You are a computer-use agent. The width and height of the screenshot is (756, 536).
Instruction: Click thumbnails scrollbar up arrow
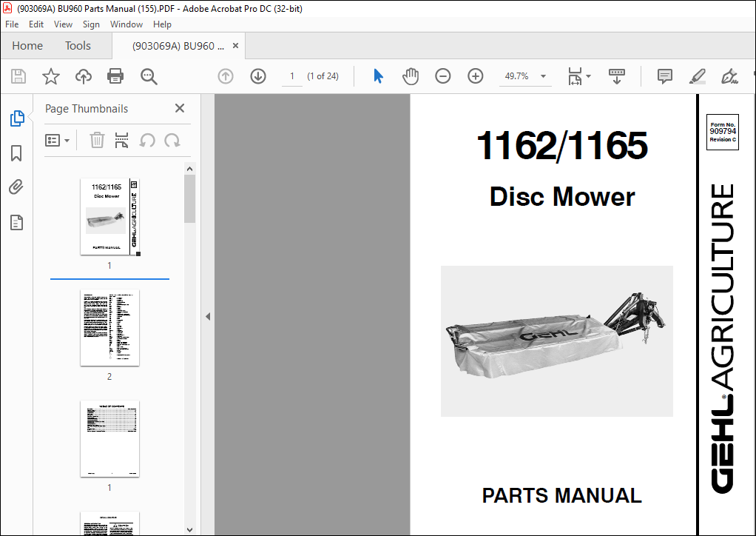[x=189, y=169]
